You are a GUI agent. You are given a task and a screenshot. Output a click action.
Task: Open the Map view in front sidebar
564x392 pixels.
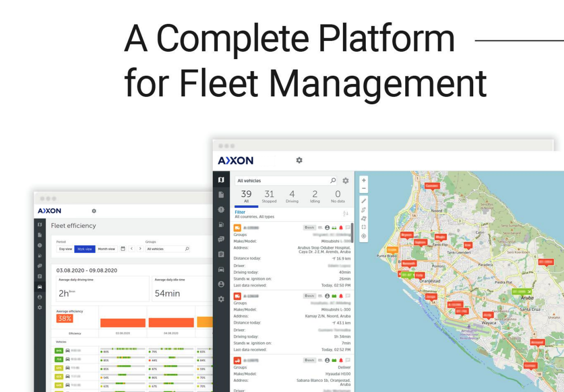point(221,179)
